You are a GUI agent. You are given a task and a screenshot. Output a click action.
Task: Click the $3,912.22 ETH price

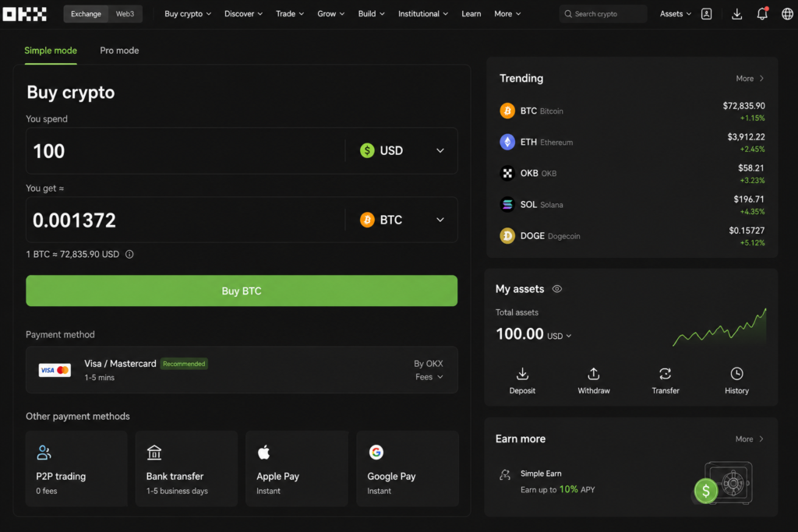tap(746, 137)
